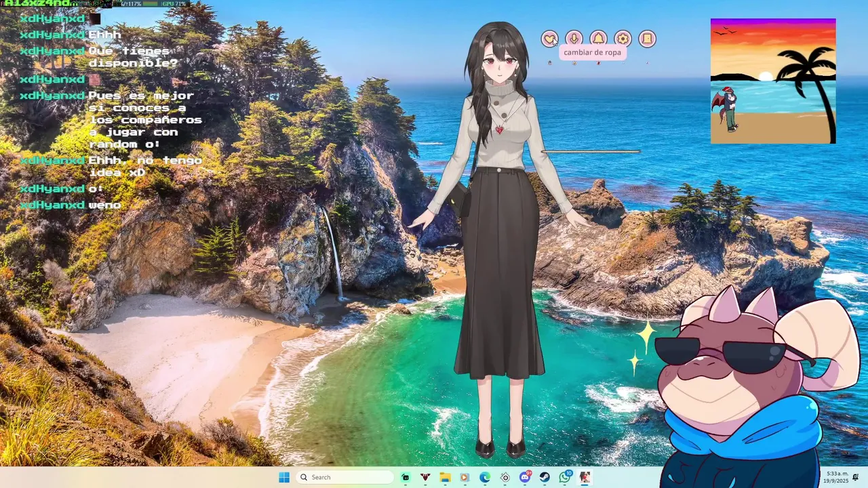Click the chat message starting 'Pues es mejor'
This screenshot has width=868, height=488.
145,120
